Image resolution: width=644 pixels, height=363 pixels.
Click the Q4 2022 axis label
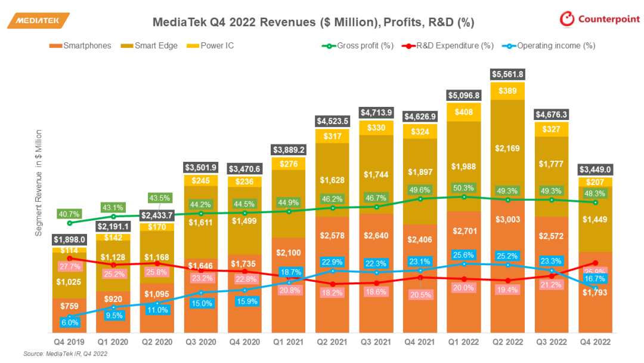595,342
